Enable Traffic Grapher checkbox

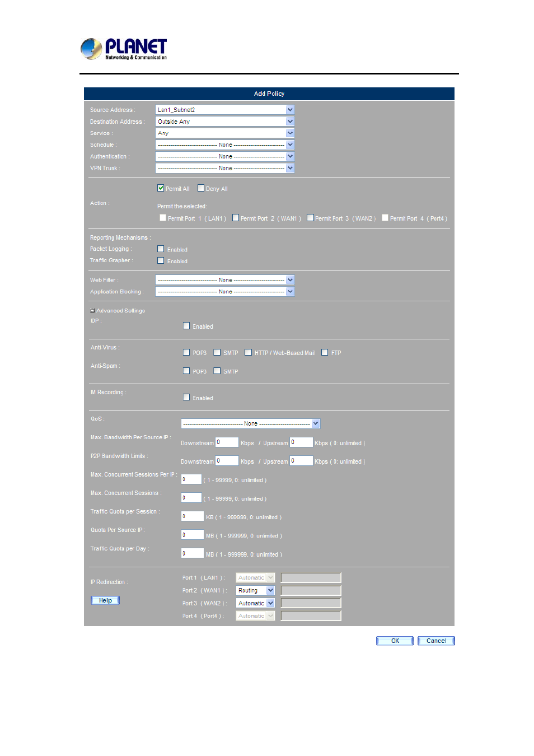[161, 260]
